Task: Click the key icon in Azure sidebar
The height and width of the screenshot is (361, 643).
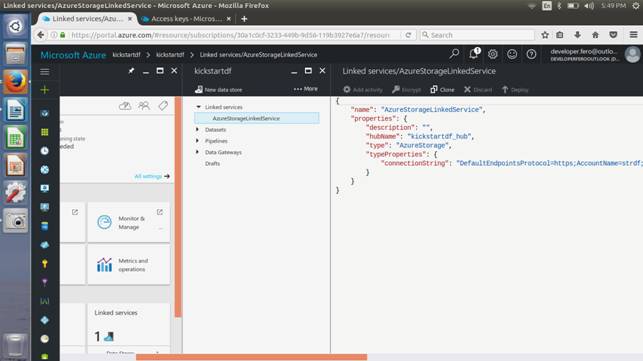Action: pos(45,263)
